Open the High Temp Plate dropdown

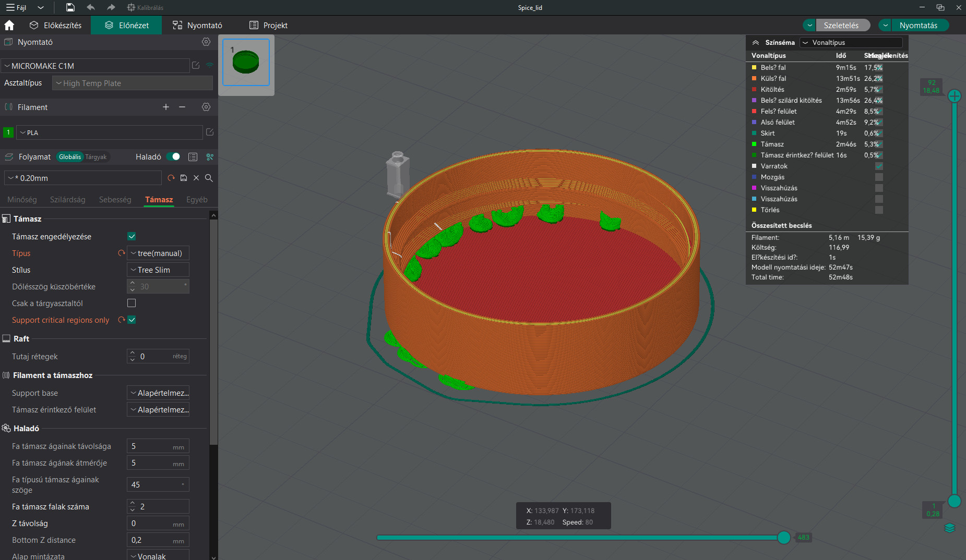(132, 83)
